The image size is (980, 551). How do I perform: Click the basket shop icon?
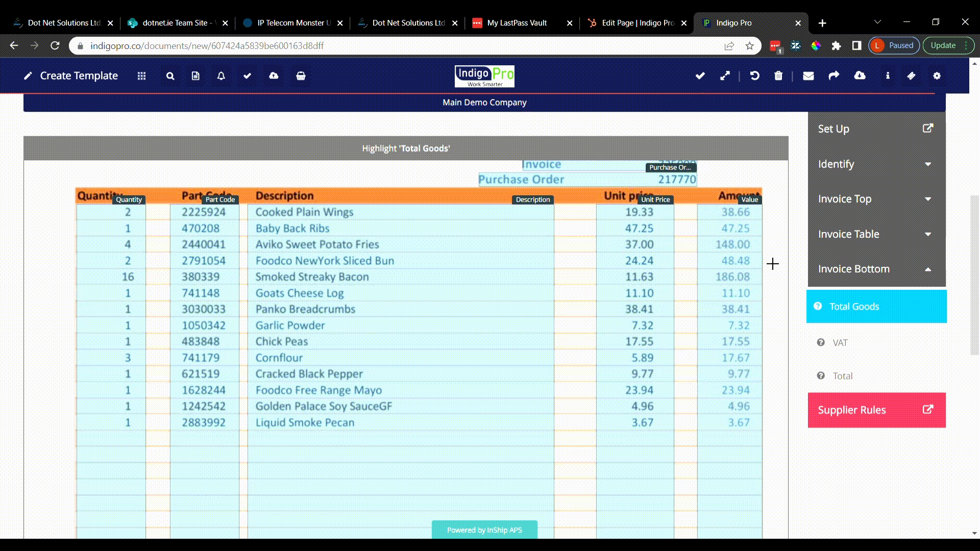(301, 76)
